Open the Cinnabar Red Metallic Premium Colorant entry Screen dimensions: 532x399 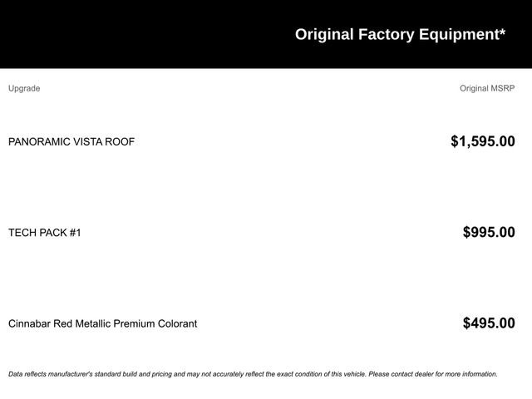pyautogui.click(x=102, y=323)
